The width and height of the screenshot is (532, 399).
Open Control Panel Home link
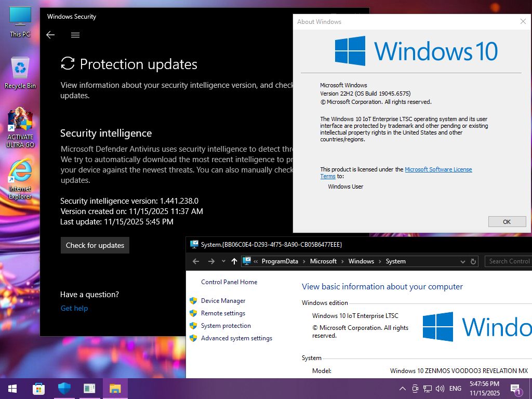point(229,282)
